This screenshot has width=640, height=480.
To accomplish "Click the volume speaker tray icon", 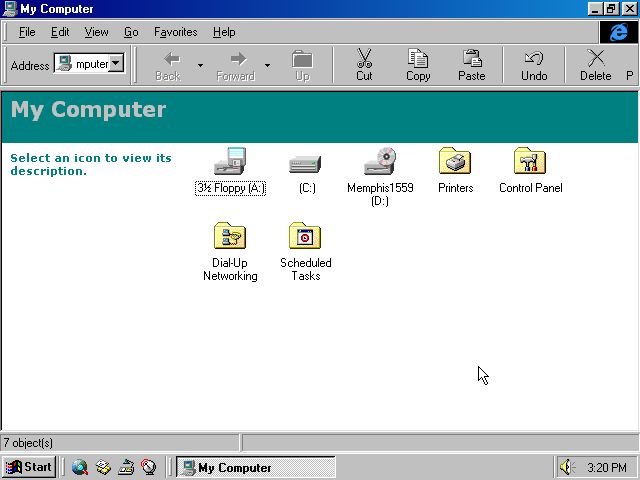I will [x=567, y=467].
